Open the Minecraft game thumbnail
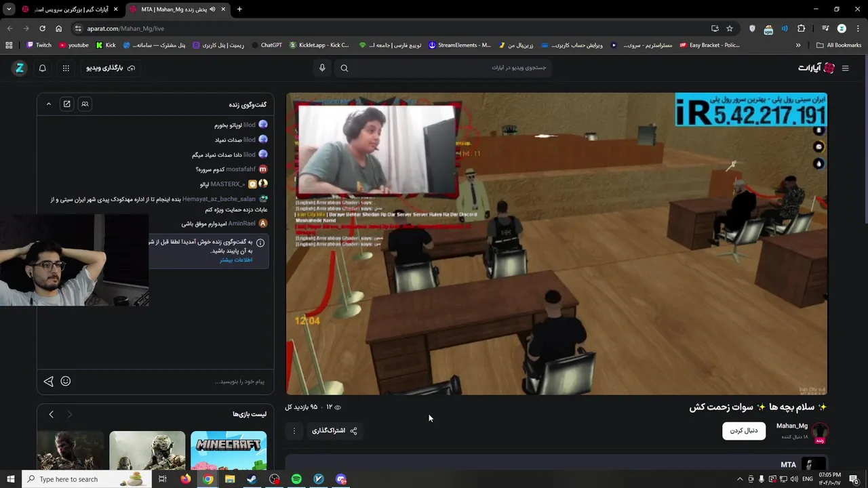Screen dimensions: 868x488 click(x=229, y=451)
